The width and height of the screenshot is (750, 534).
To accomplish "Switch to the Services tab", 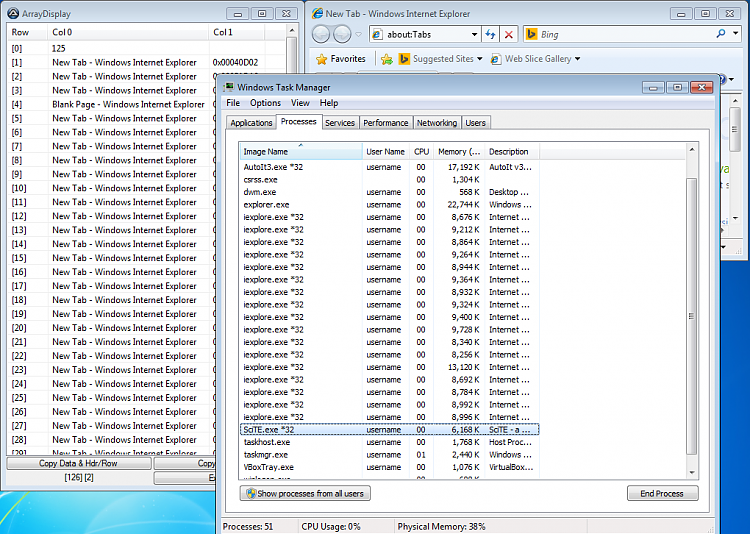I will pyautogui.click(x=340, y=123).
